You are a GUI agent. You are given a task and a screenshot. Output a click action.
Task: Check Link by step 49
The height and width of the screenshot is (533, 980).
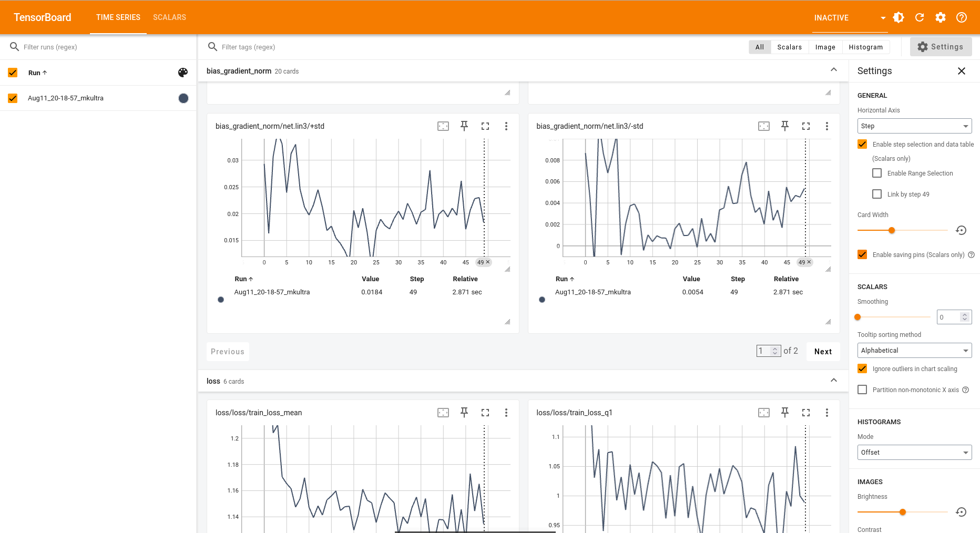coord(877,194)
